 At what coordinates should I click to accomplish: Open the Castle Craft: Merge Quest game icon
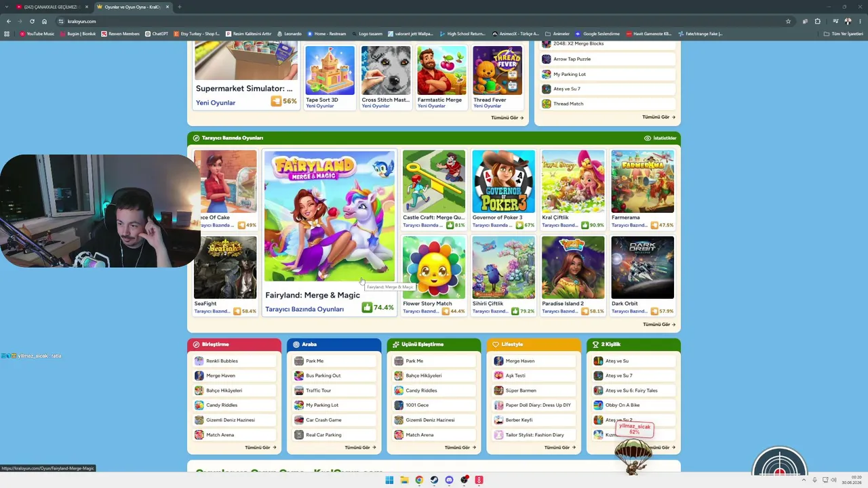point(434,182)
